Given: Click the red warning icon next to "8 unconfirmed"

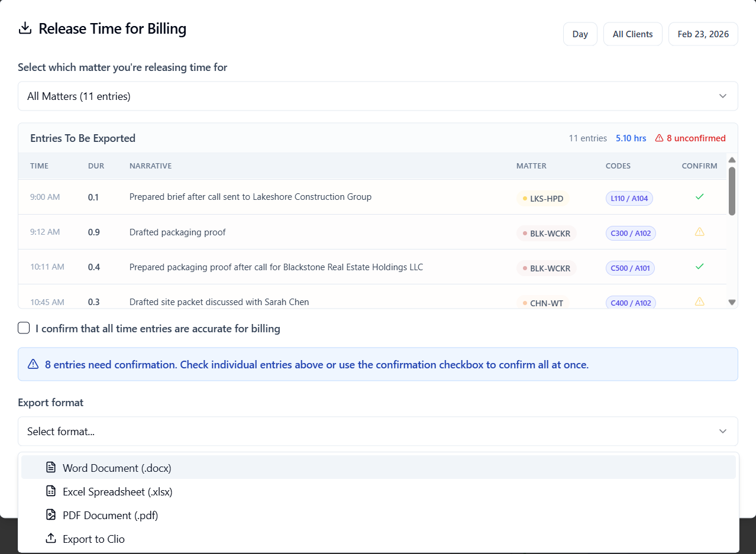Looking at the screenshot, I should click(x=659, y=137).
